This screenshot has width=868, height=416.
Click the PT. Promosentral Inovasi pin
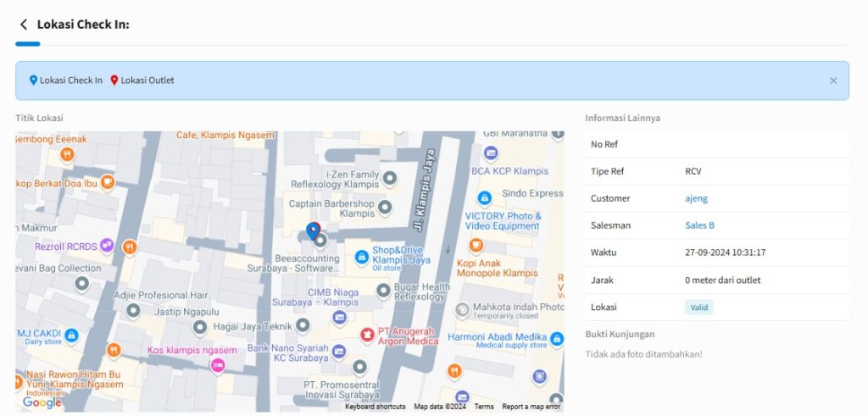(359, 366)
